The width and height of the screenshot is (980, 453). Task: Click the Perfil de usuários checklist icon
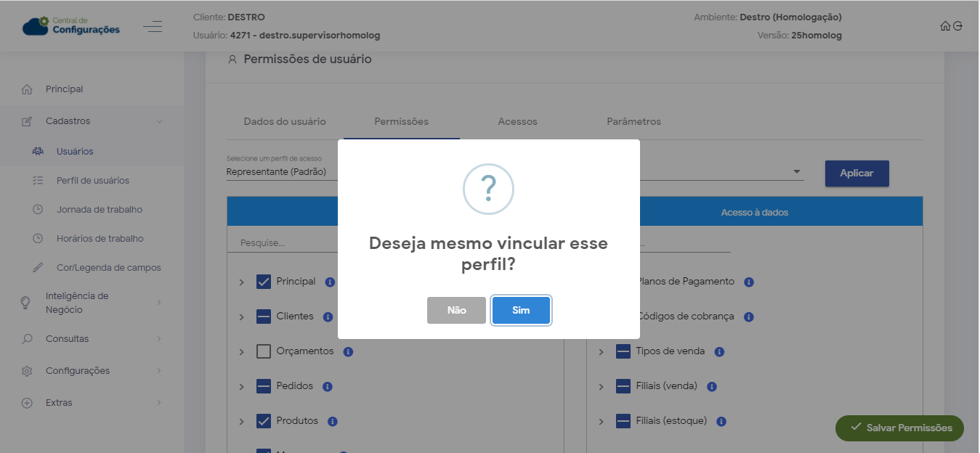[39, 180]
